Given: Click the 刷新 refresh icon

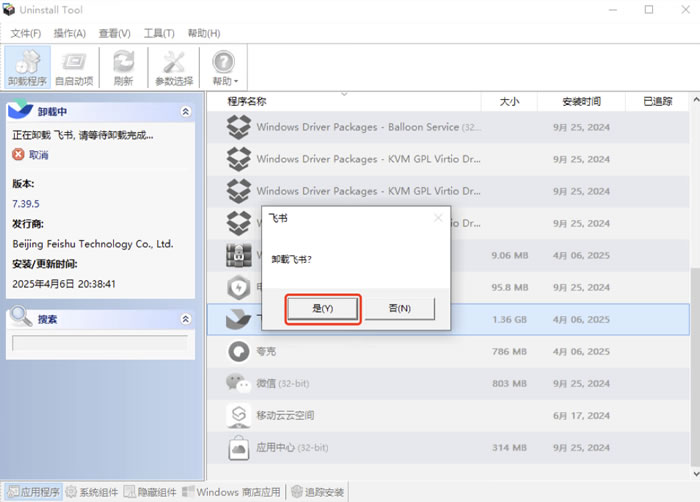Looking at the screenshot, I should point(124,62).
